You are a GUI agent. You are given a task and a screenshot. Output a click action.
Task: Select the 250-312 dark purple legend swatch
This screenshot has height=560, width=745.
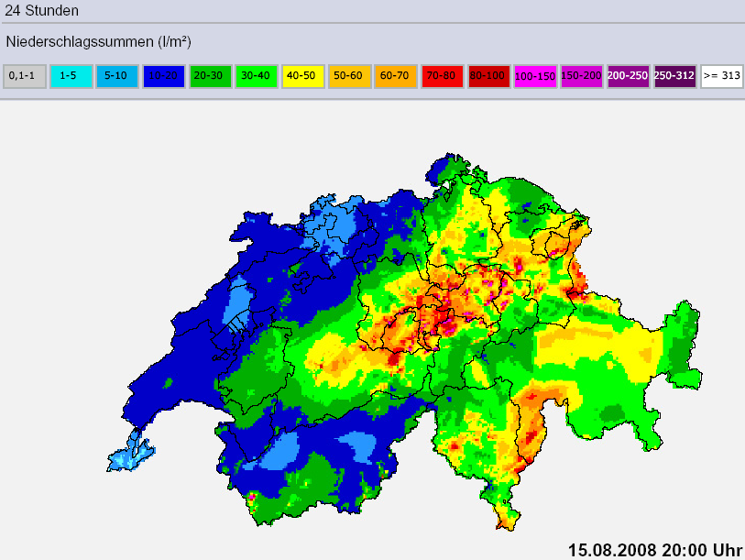(x=675, y=76)
